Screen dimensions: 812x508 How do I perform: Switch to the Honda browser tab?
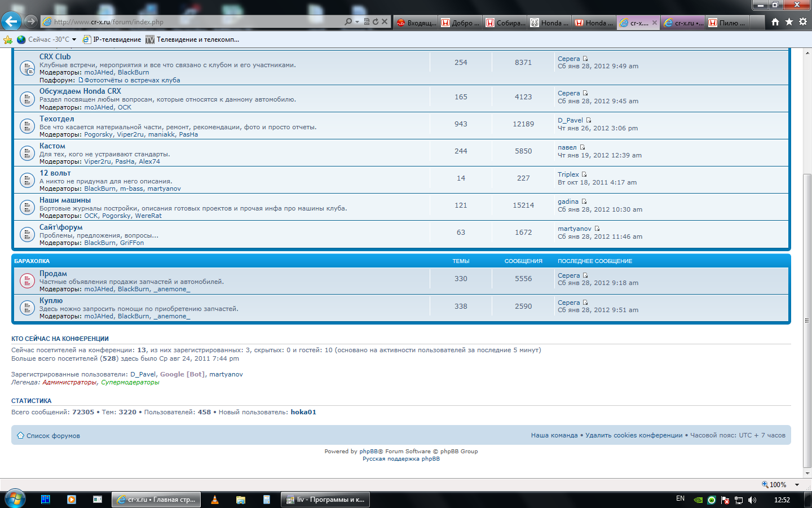pos(550,23)
